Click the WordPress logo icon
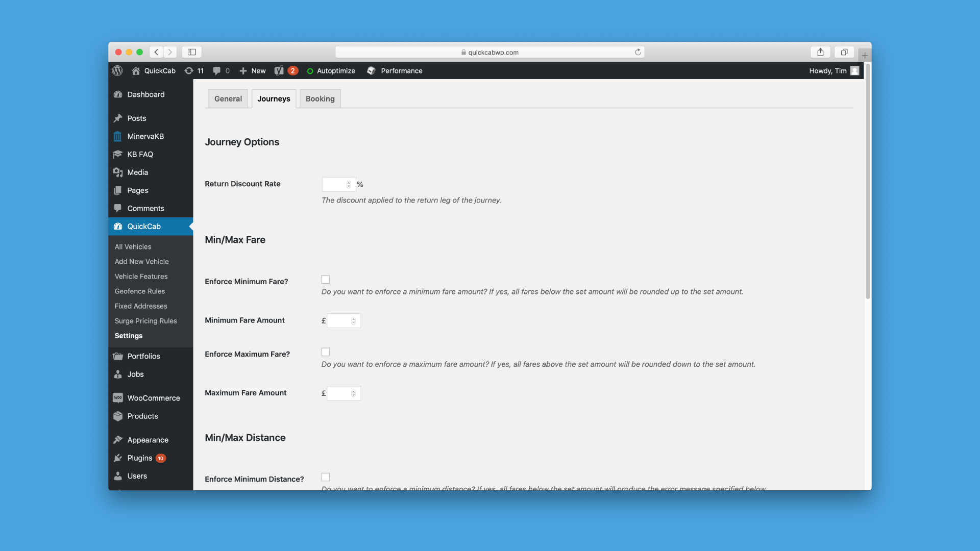 click(x=117, y=71)
